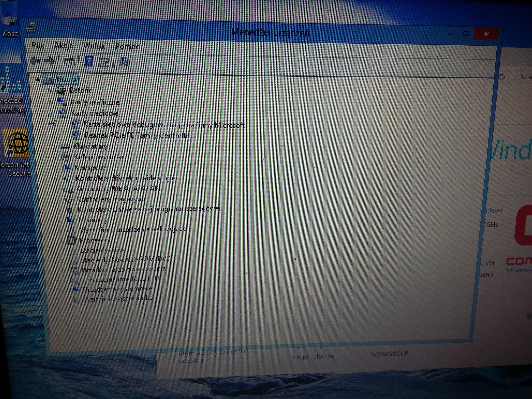
Task: Click the Kontrolery magazynu icon
Action: [69, 199]
